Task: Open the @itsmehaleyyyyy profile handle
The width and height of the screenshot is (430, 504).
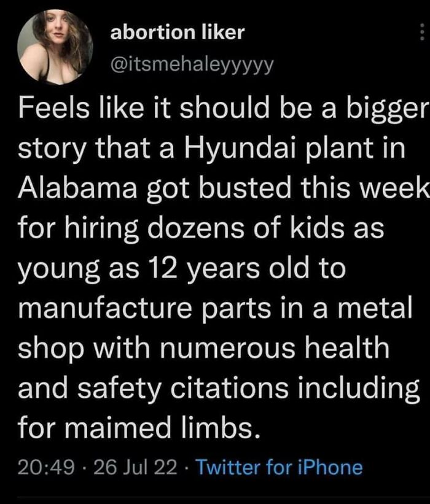Action: coord(191,62)
